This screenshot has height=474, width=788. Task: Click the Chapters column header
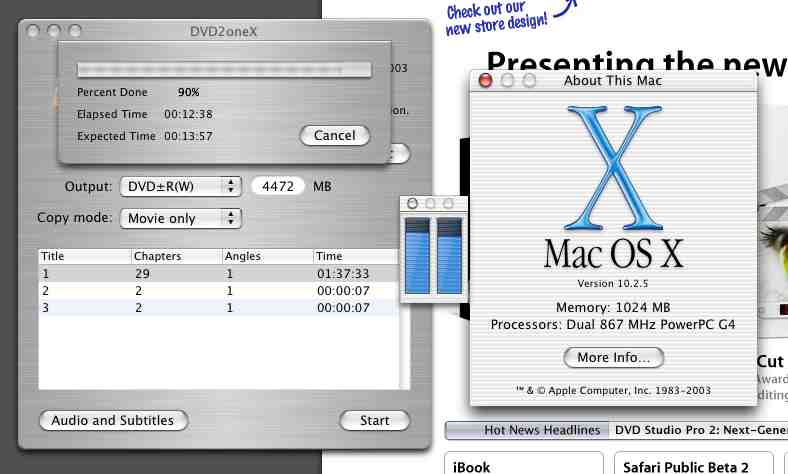tap(176, 256)
